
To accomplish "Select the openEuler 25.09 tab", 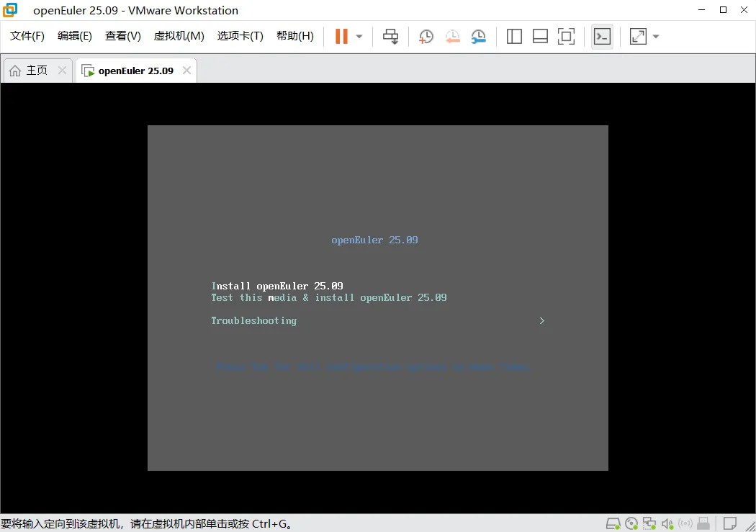I will pyautogui.click(x=136, y=71).
